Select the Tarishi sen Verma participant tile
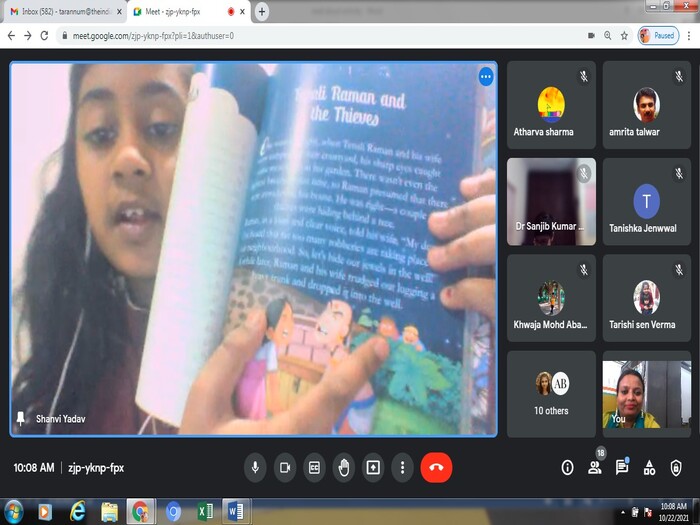The height and width of the screenshot is (525, 700). (x=646, y=298)
